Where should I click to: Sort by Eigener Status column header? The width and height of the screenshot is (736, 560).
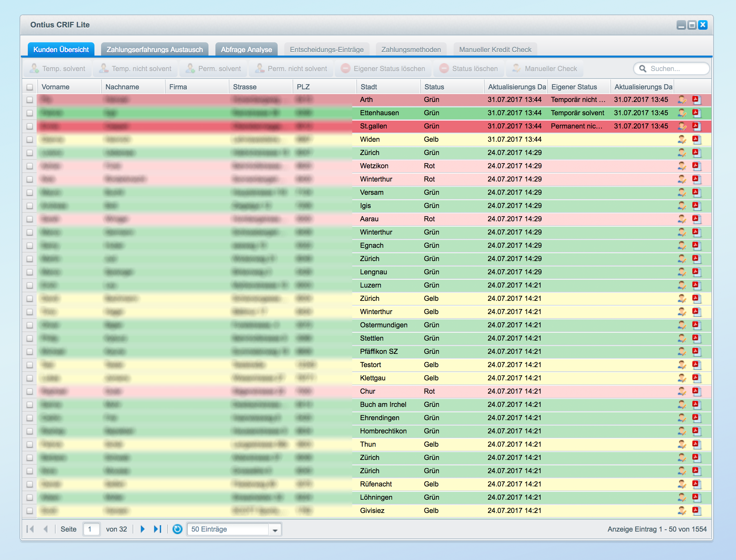579,87
